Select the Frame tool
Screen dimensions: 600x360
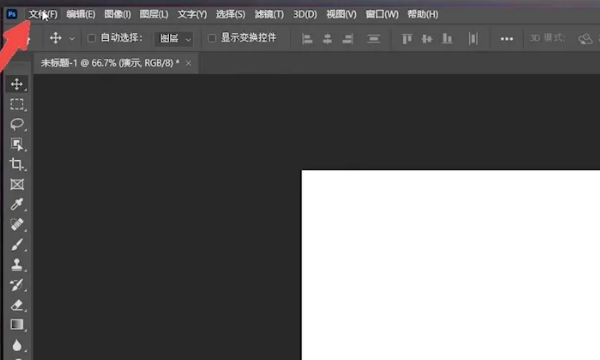(x=17, y=184)
